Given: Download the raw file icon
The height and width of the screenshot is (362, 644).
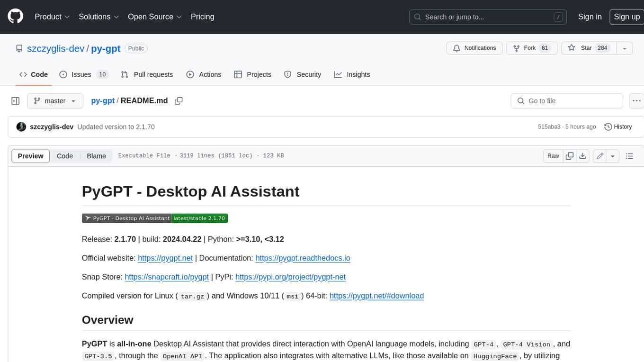Looking at the screenshot, I should pyautogui.click(x=583, y=156).
